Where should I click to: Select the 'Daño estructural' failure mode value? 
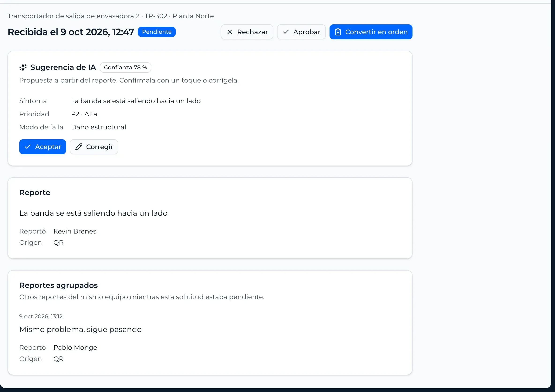tap(98, 127)
